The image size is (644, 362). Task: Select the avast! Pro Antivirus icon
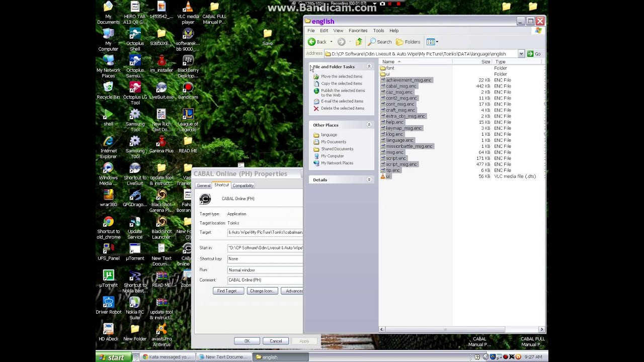162,335
